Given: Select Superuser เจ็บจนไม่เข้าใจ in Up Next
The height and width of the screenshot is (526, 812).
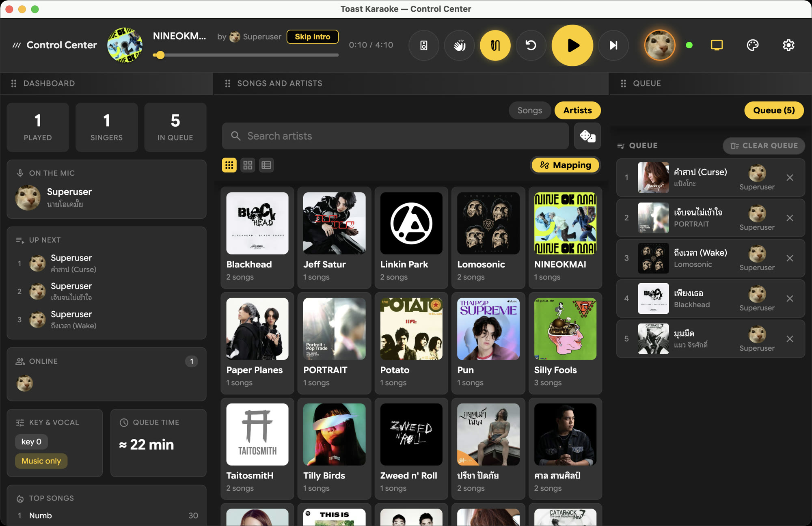Looking at the screenshot, I should [106, 291].
